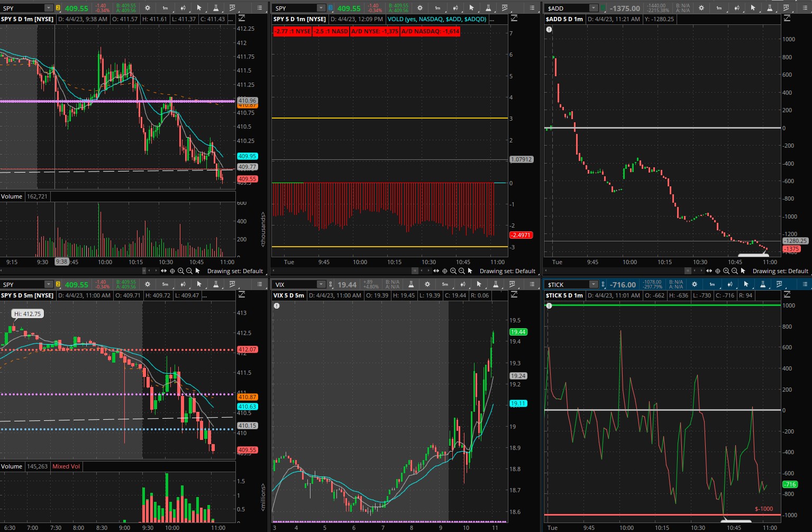Click crosshair icon below the $ADD chart
812x532 pixels.
pyautogui.click(x=717, y=271)
